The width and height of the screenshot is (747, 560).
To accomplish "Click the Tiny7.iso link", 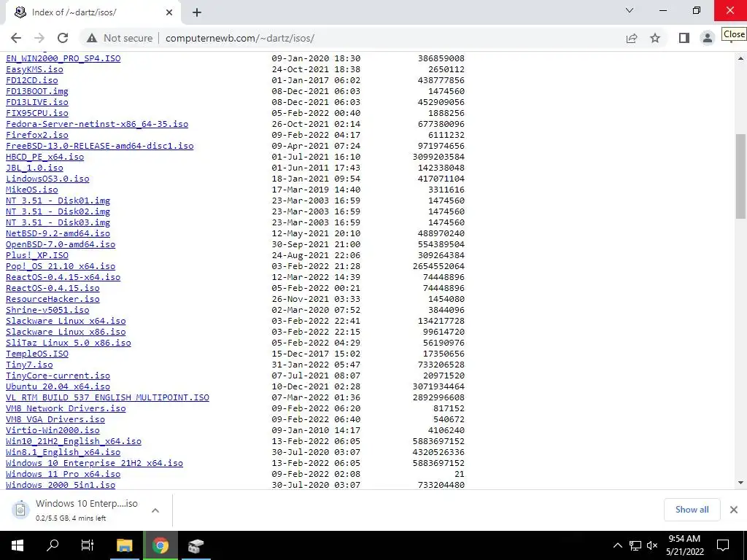I will [29, 365].
